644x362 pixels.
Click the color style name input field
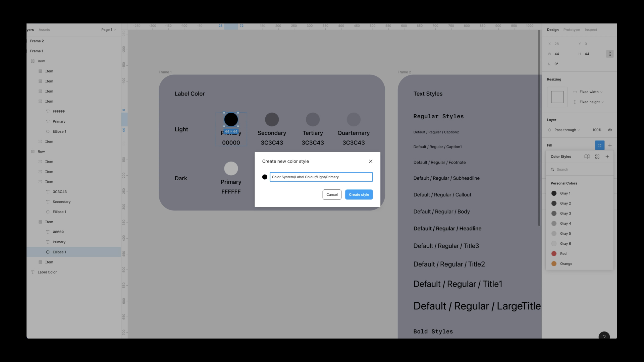(320, 177)
